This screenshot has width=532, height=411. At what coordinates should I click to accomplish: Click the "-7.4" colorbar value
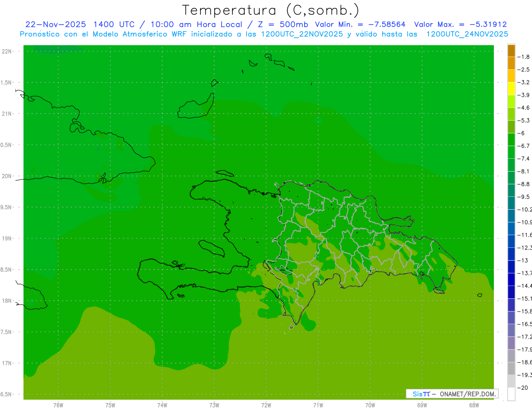coord(524,159)
